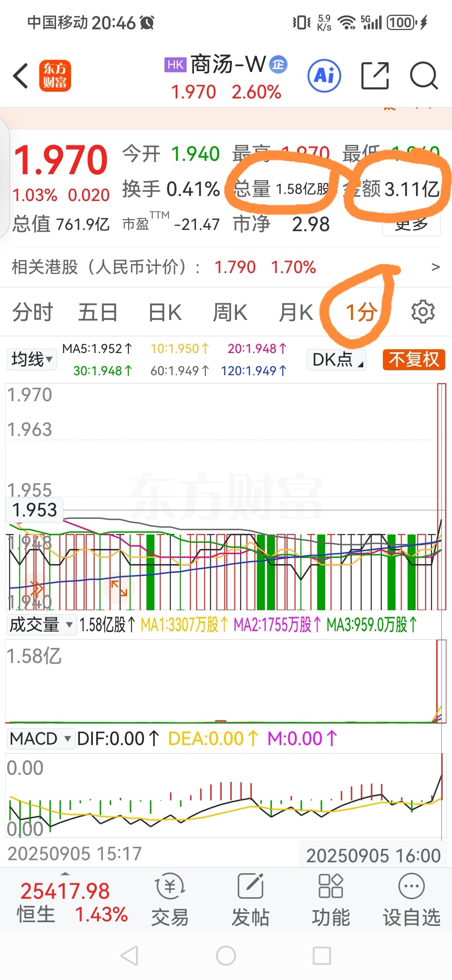This screenshot has height=980, width=452.
Task: Tap the 20:1.948 MA value
Action: (x=257, y=348)
